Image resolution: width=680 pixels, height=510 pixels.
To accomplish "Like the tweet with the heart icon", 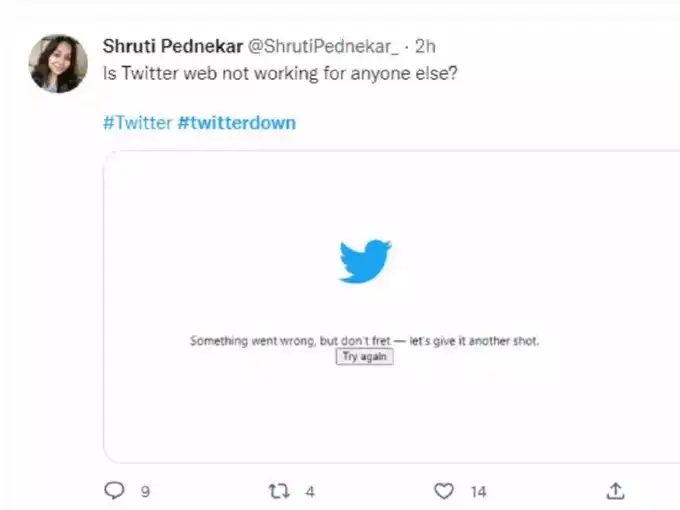I will pos(444,490).
